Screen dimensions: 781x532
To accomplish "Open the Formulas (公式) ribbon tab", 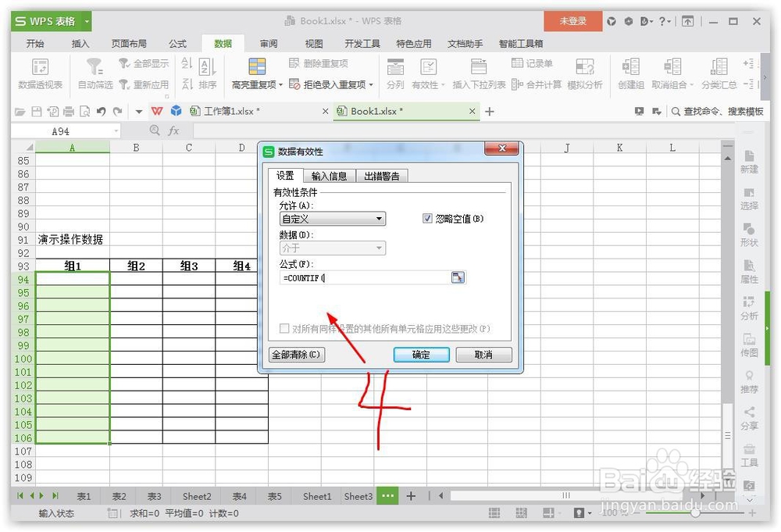I will (177, 44).
